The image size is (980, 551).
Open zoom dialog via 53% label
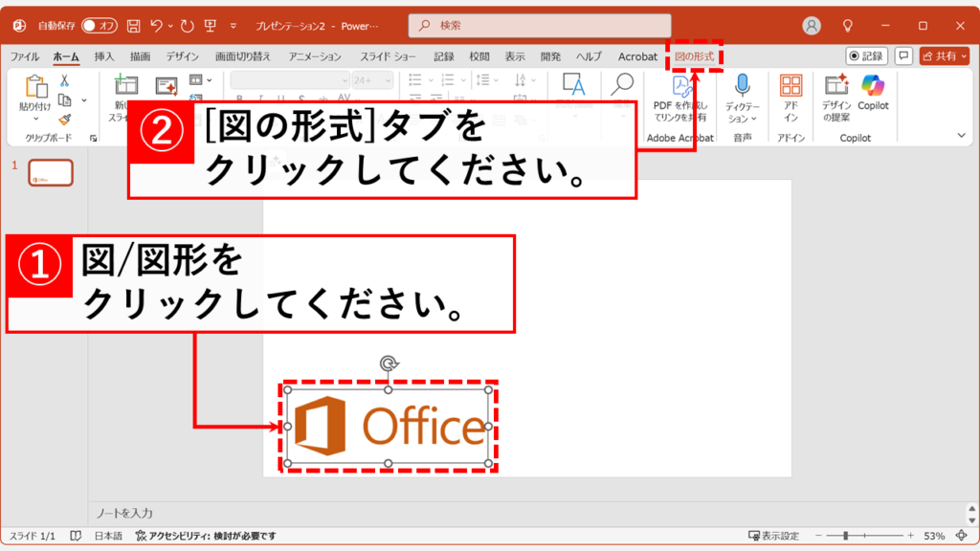point(934,536)
